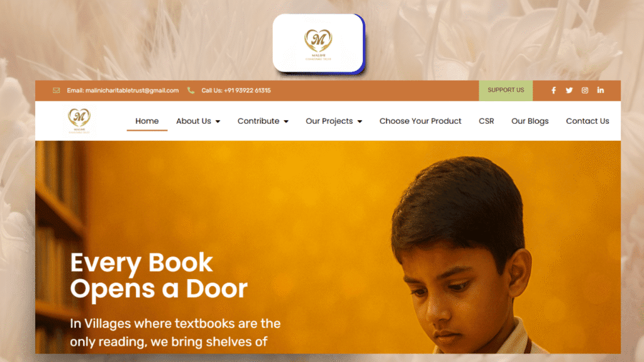Image resolution: width=644 pixels, height=362 pixels.
Task: Open the Facebook social icon
Action: pyautogui.click(x=553, y=90)
